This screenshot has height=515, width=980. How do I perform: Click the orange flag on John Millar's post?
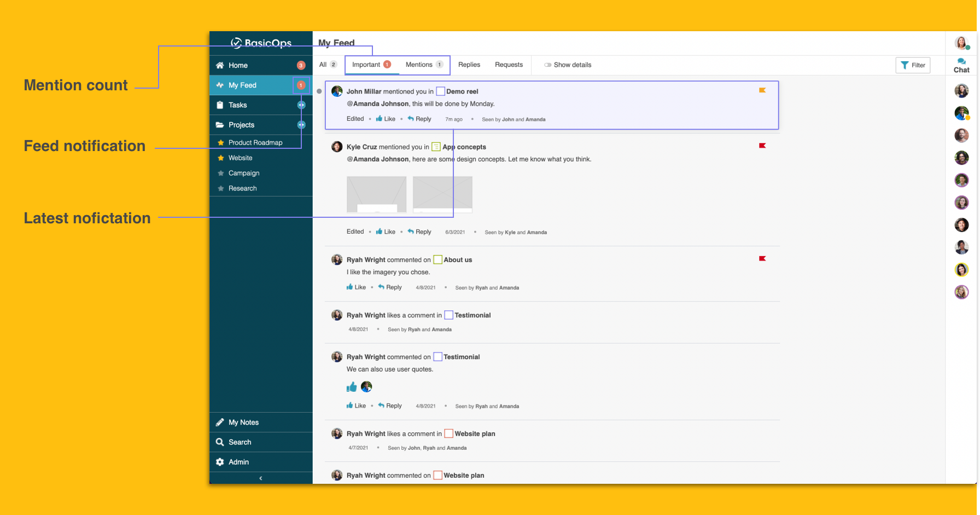[x=762, y=90]
